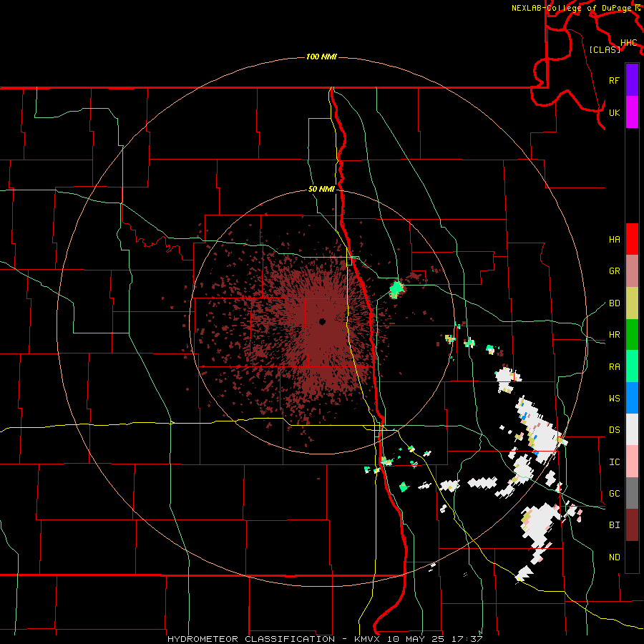Click the 'ND' legend label text
644x644 pixels.
coord(615,557)
